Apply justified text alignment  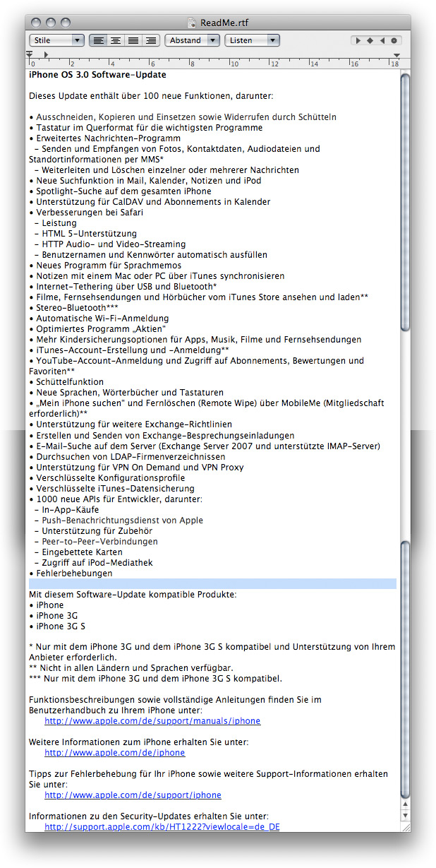pos(132,40)
